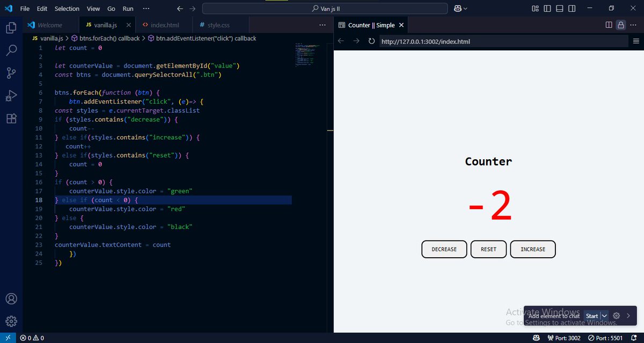Reload the browser preview page
644x343 pixels.
[371, 41]
